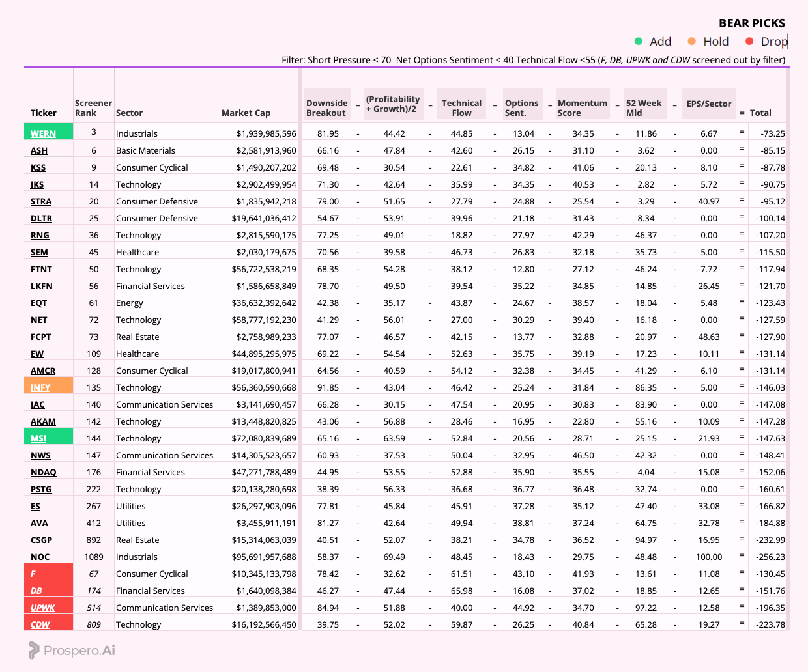Click the (Profitability + Growth)/2 header

pyautogui.click(x=393, y=104)
